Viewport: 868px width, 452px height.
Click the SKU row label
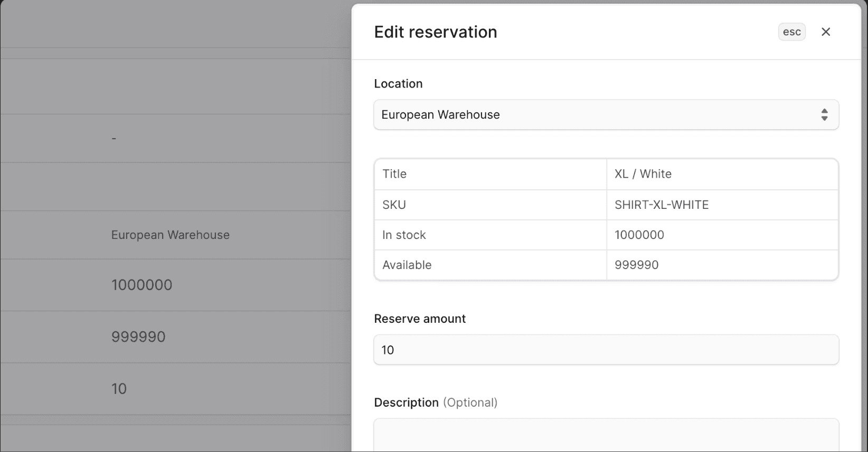click(394, 205)
